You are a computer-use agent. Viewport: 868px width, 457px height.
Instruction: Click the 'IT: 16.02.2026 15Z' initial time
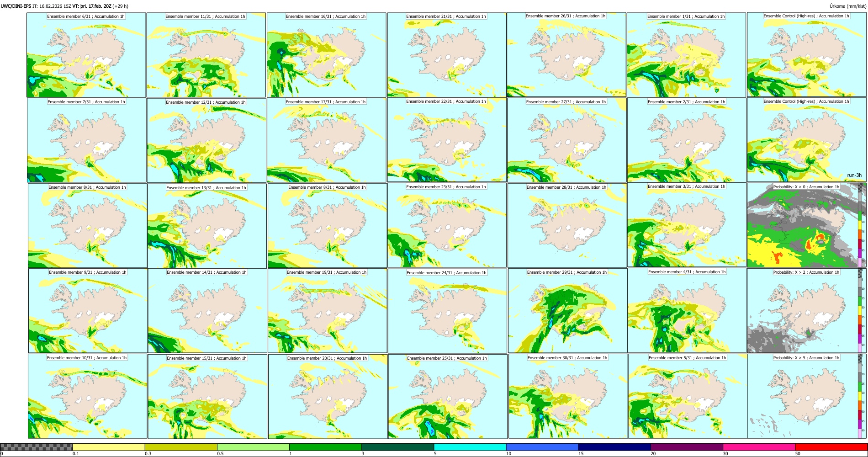[52, 6]
